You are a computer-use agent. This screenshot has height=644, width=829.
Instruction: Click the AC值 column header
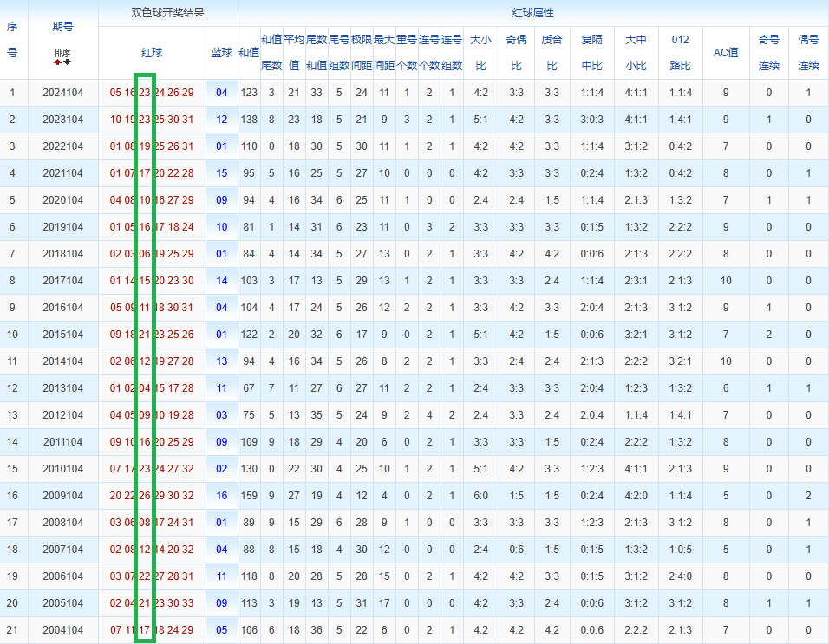(725, 53)
